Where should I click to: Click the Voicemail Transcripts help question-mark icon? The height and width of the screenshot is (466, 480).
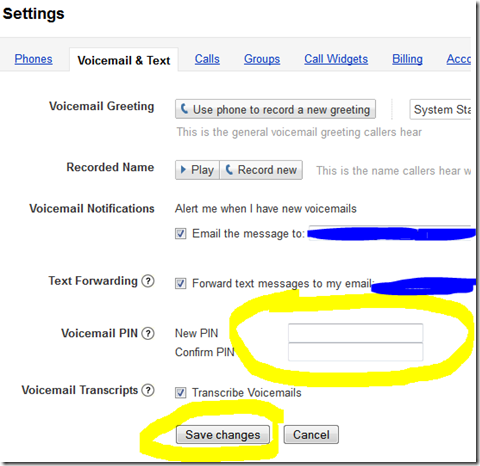click(x=148, y=390)
